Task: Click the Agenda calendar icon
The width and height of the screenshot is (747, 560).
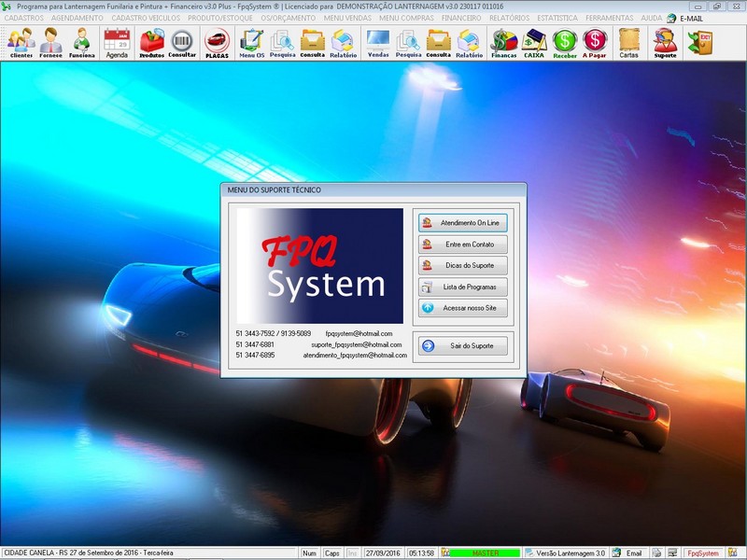Action: point(117,43)
